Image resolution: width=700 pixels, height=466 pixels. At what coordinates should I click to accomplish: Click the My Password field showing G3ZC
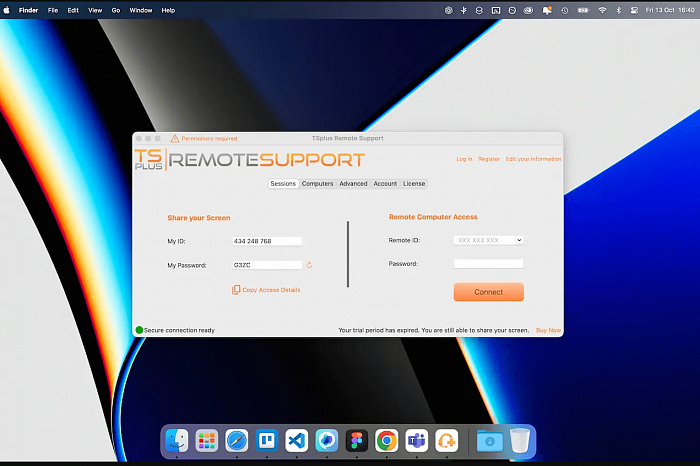(x=267, y=265)
